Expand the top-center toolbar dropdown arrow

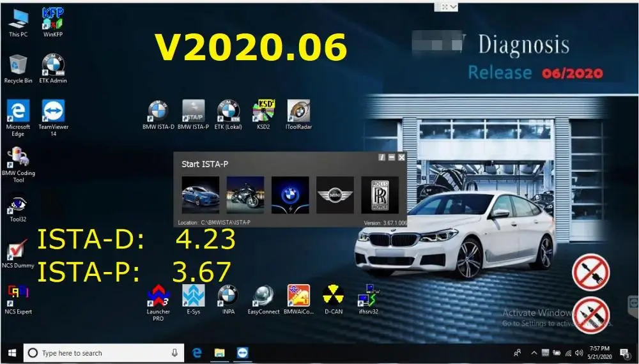(454, 7)
